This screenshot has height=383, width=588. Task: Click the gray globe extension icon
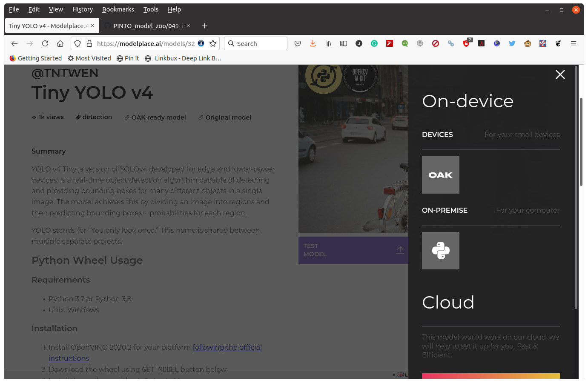click(420, 43)
